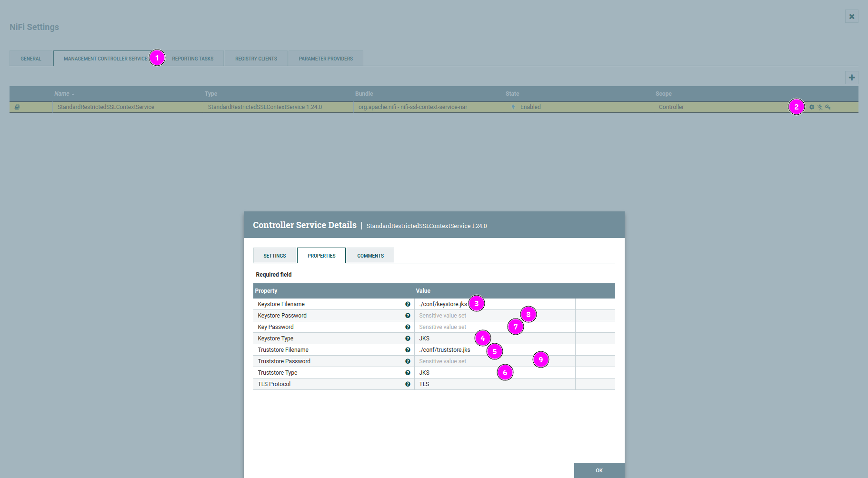
Task: Open the Parameter Providers tab
Action: coord(326,59)
